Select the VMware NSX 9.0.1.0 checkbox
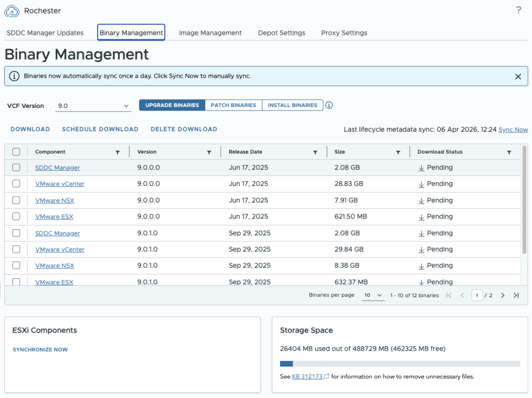 coord(16,266)
